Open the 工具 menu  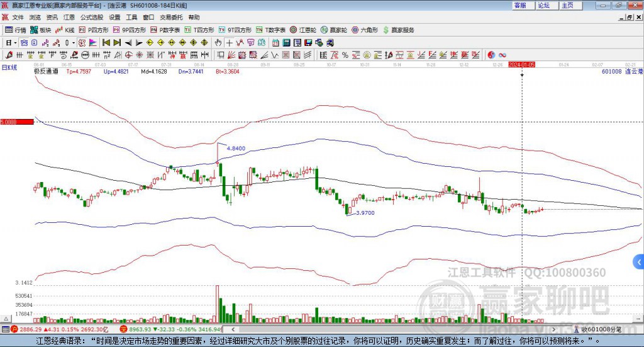point(131,17)
